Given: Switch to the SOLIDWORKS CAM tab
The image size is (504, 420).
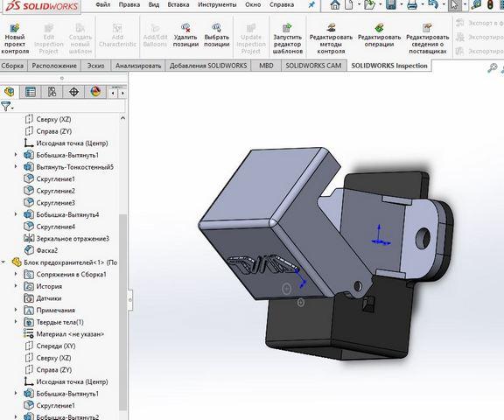Looking at the screenshot, I should coord(313,66).
